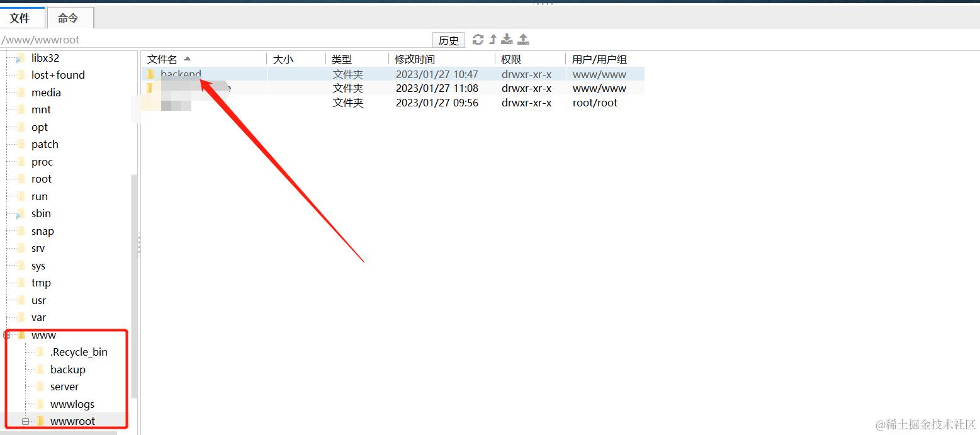Screen dimensions: 980x435
Task: Click the 2023/01/27 11:08 modified time cell
Action: [437, 88]
